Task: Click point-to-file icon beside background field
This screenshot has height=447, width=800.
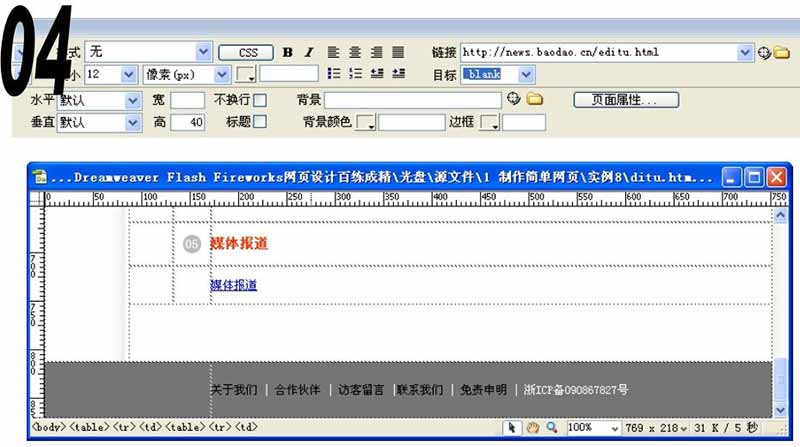Action: [x=514, y=98]
